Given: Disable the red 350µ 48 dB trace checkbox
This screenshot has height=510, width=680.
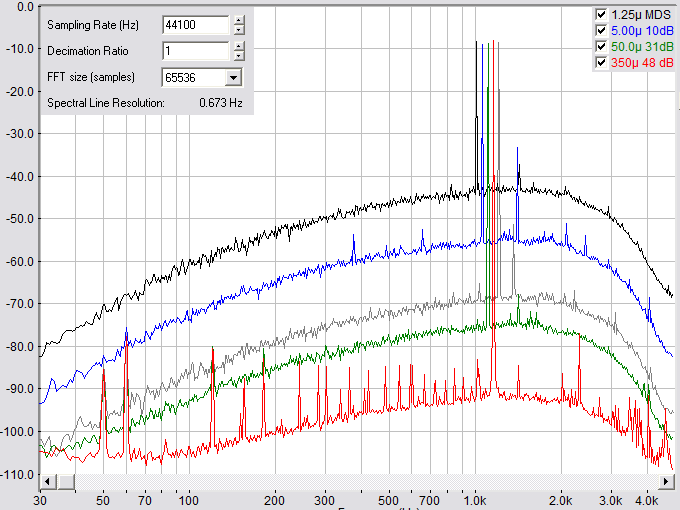Looking at the screenshot, I should (x=600, y=63).
